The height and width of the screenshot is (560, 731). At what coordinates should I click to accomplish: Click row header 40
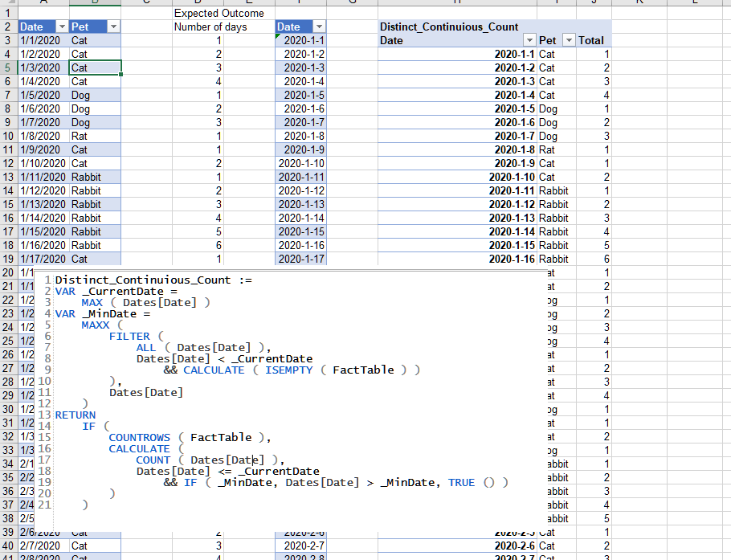click(x=8, y=546)
